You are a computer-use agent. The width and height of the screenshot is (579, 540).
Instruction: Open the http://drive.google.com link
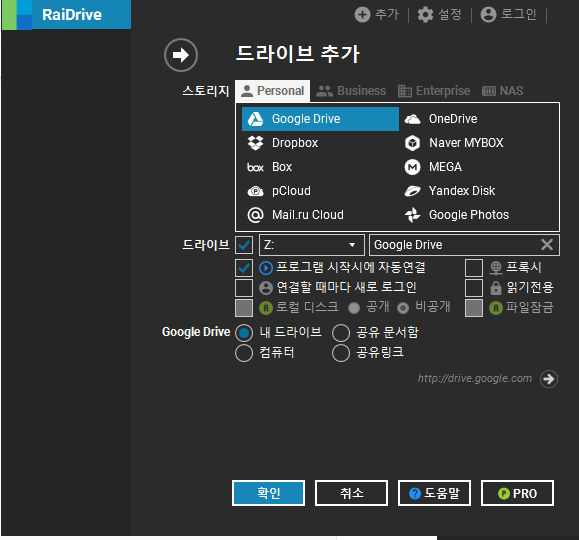pos(474,379)
